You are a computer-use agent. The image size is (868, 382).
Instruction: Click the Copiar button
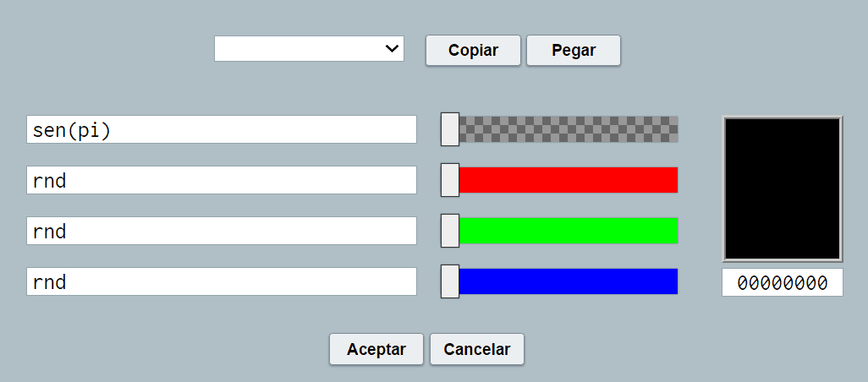tap(473, 50)
